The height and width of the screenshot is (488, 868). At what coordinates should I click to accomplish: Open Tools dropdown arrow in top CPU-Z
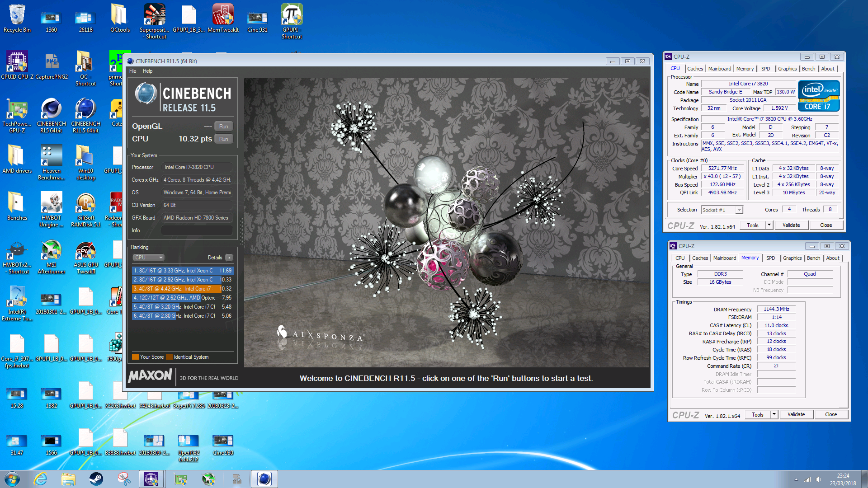point(769,225)
